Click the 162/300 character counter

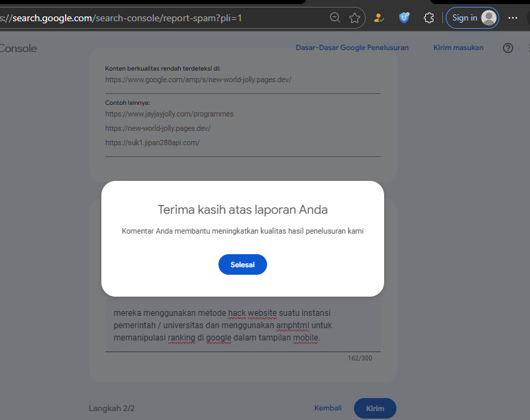[359, 358]
